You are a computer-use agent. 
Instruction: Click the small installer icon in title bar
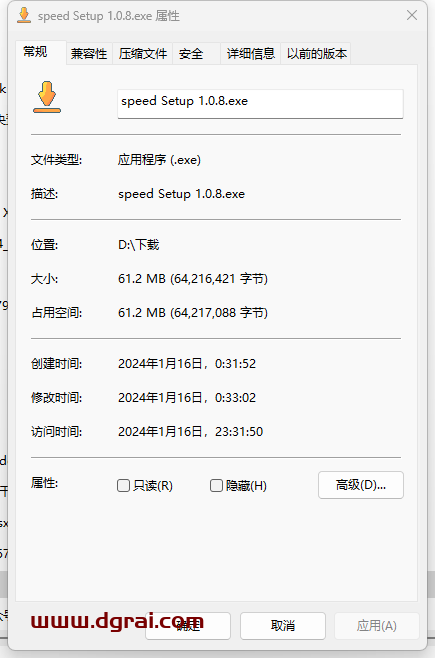coord(24,16)
